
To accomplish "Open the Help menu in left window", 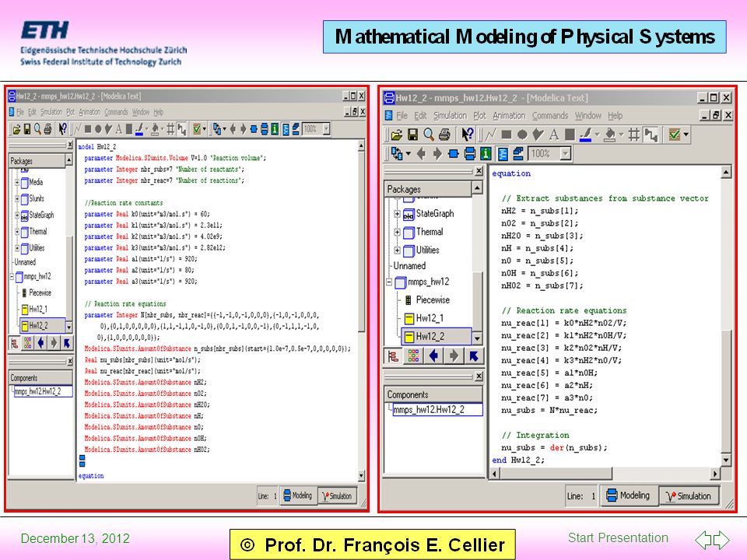I will click(x=158, y=112).
